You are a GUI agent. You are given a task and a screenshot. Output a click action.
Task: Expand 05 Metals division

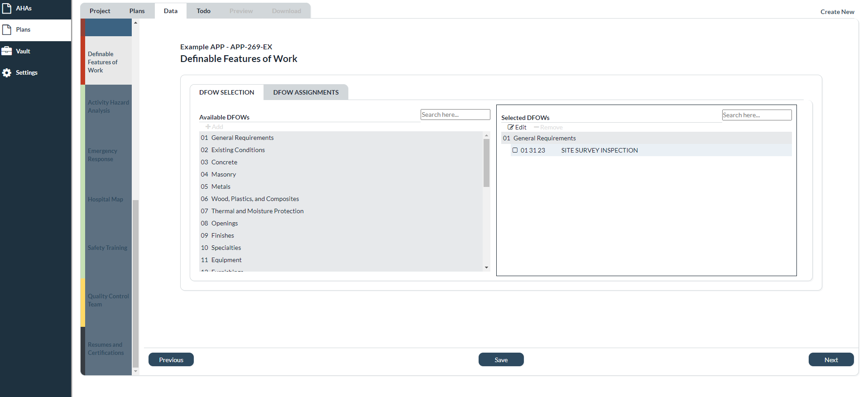tap(341, 187)
